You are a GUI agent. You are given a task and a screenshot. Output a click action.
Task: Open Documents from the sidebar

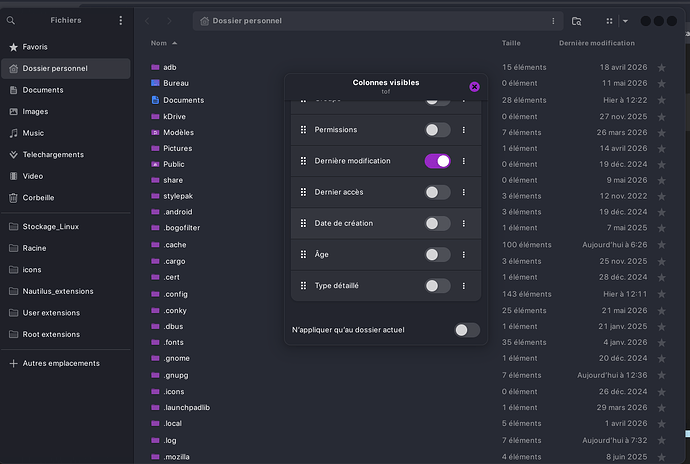(x=66, y=90)
